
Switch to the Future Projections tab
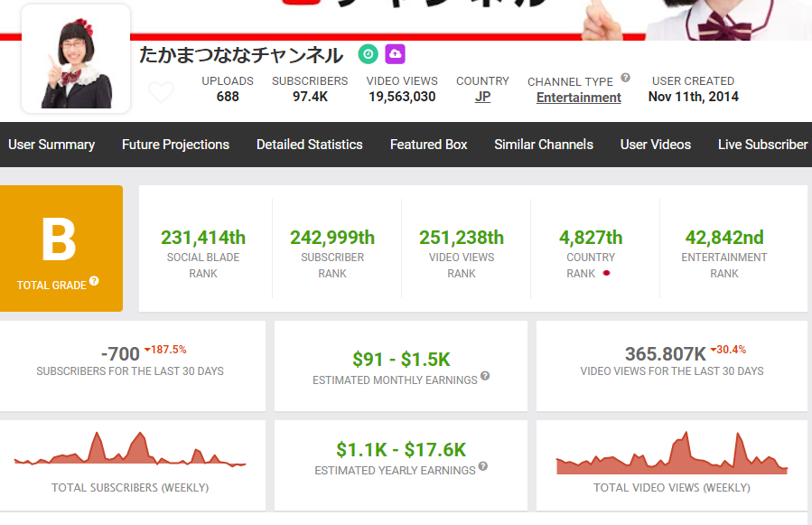pyautogui.click(x=175, y=145)
